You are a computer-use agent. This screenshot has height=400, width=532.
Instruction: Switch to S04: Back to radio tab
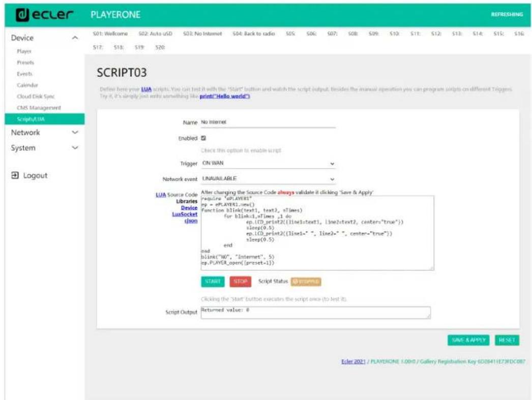click(x=254, y=34)
